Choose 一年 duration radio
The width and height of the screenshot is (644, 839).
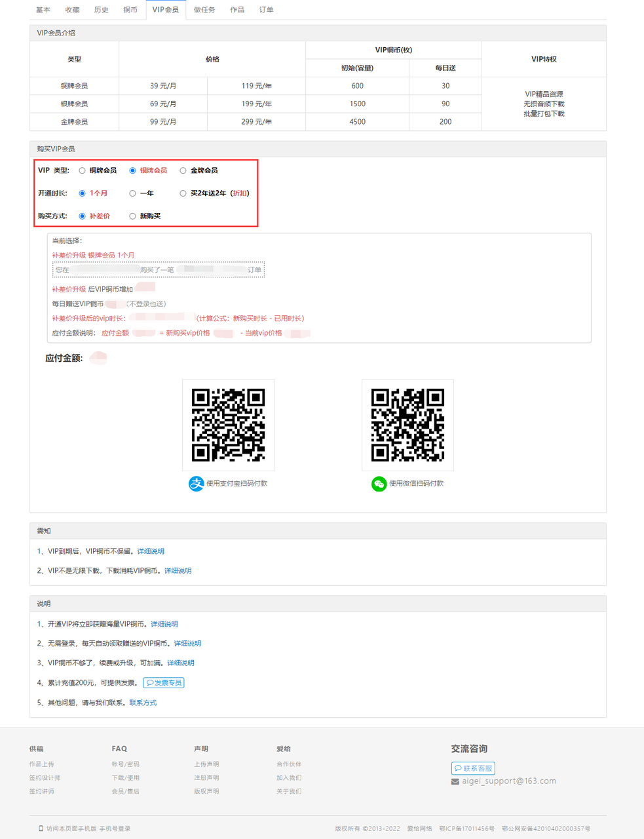coord(132,193)
